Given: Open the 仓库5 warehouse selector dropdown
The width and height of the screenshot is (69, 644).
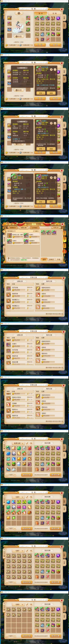Looking at the screenshot, I should (18, 497).
